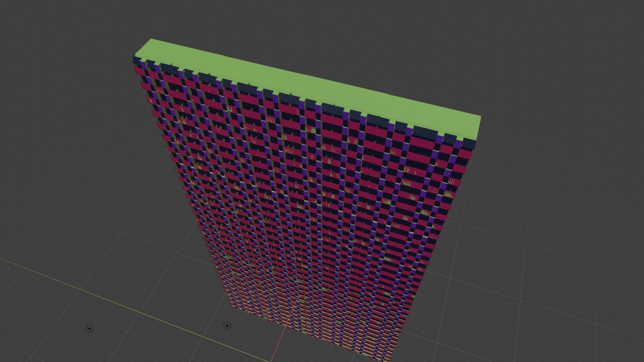This screenshot has width=644, height=362.
Task: Select the point light farthest from the building
Action: click(90, 329)
